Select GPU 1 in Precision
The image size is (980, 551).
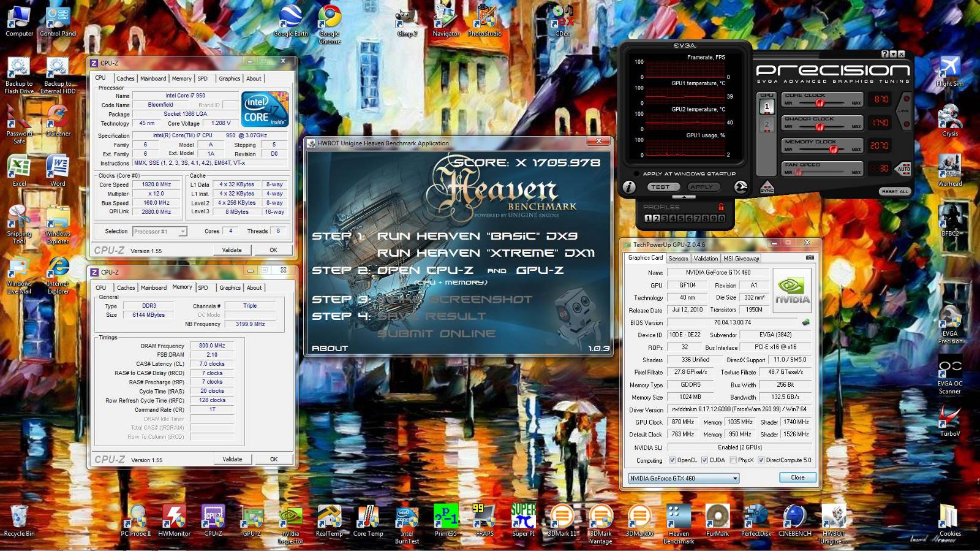[767, 107]
